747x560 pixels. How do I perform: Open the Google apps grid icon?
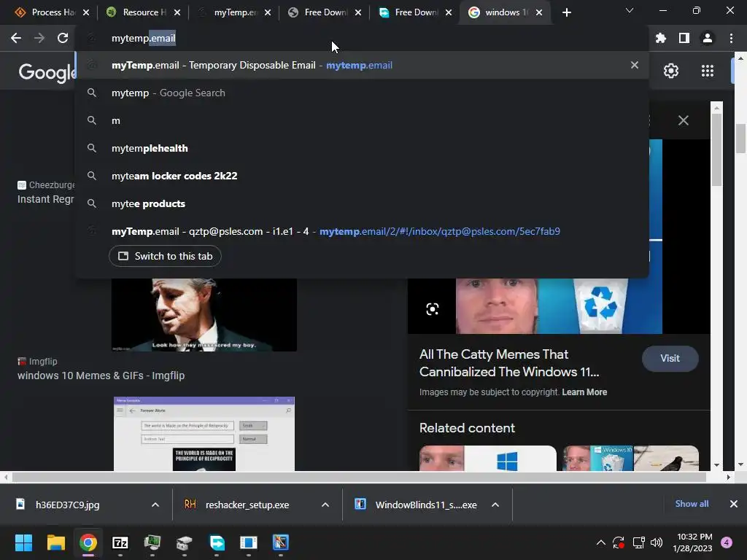point(708,71)
